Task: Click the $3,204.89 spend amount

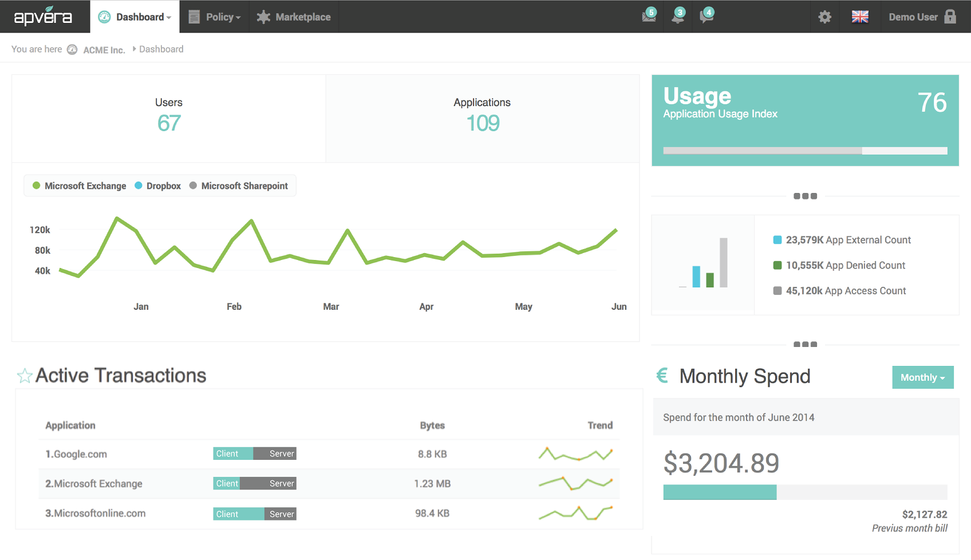Action: tap(721, 463)
